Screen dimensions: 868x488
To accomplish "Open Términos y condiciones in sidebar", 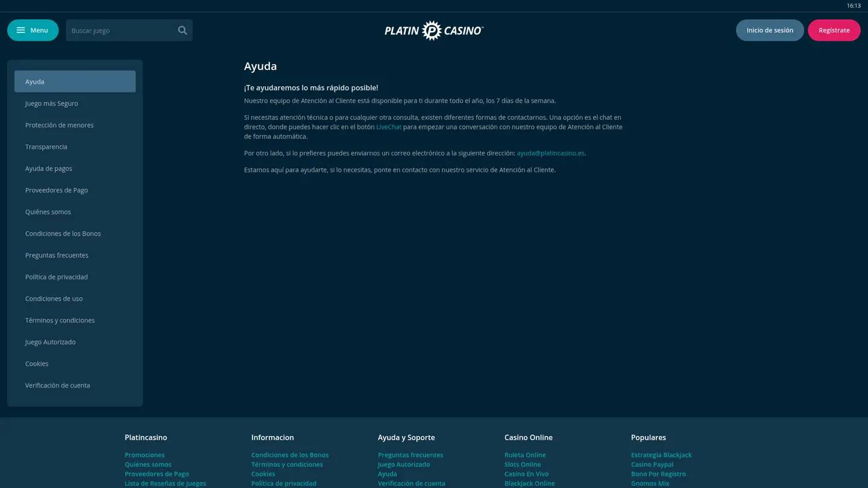I will [x=75, y=320].
